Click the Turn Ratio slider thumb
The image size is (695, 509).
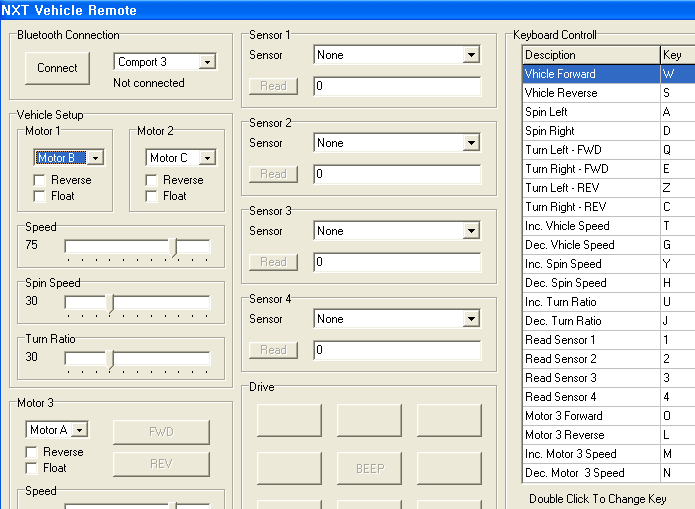tap(111, 360)
